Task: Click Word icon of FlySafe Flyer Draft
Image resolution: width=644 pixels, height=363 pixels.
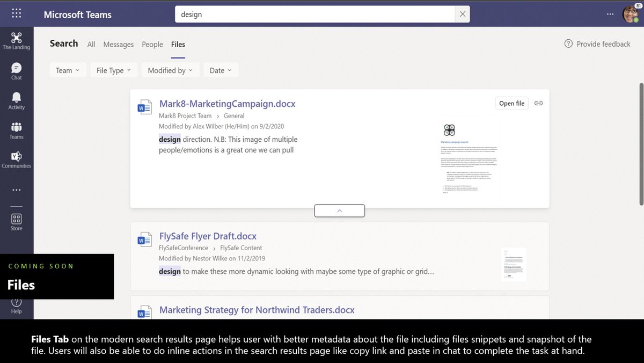Action: [x=145, y=239]
